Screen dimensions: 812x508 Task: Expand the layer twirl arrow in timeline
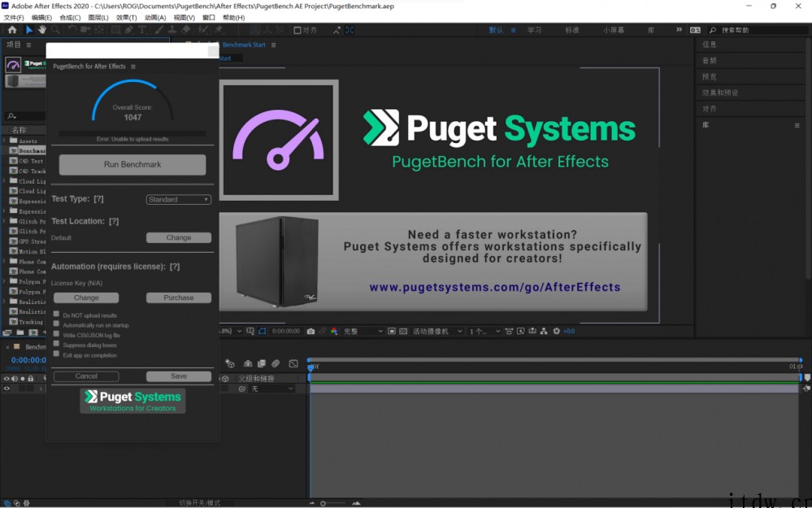(41, 389)
